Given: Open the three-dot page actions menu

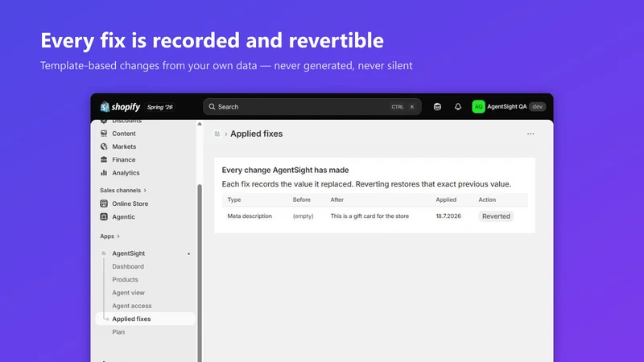Looking at the screenshot, I should click(x=530, y=134).
